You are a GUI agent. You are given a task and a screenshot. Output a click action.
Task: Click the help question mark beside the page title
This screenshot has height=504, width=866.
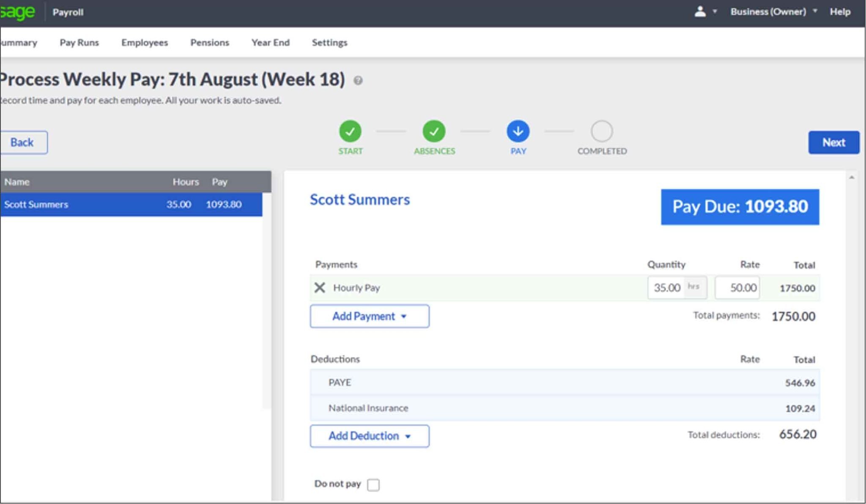357,80
